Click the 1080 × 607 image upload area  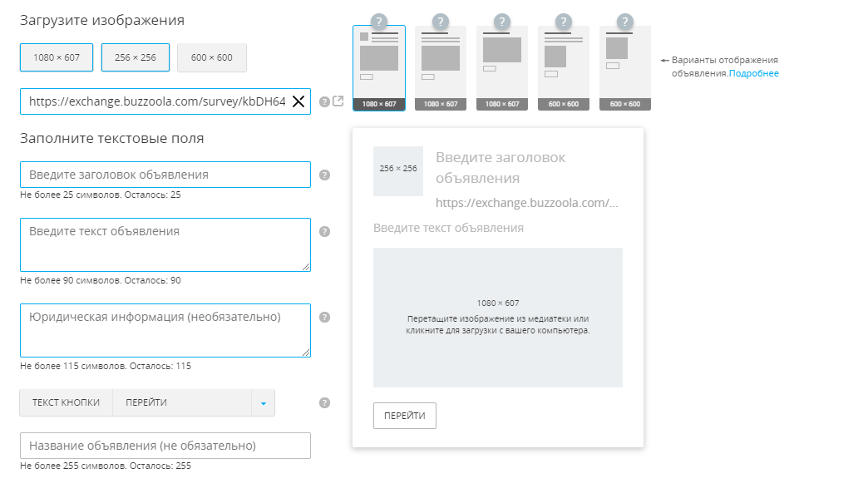pos(497,318)
